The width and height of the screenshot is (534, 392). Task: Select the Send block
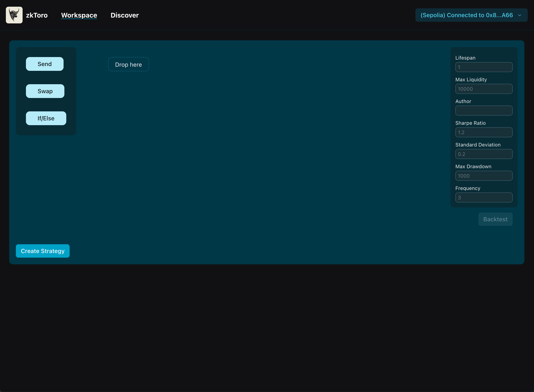point(45,64)
